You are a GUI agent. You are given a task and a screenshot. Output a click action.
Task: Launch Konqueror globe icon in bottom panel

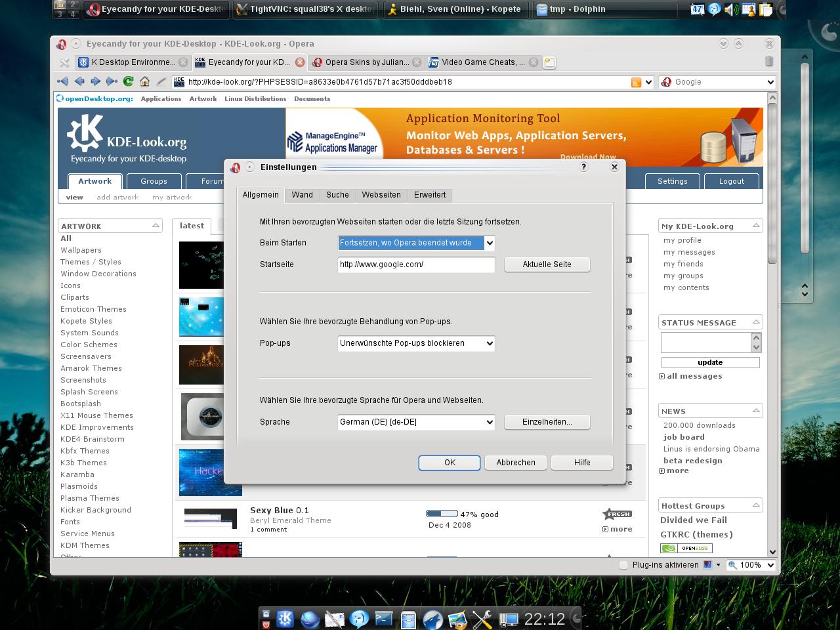pyautogui.click(x=310, y=618)
